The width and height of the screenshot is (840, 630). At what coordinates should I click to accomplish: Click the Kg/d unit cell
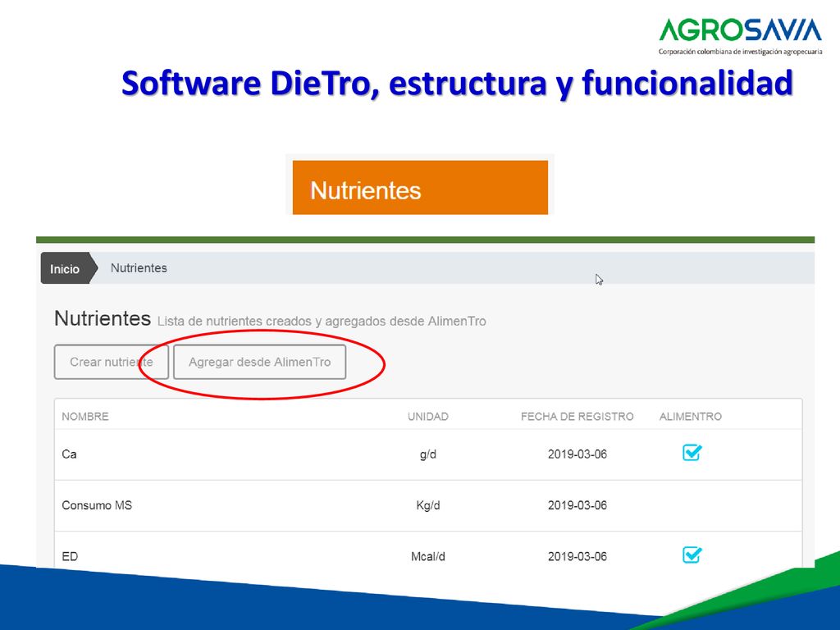coord(428,505)
